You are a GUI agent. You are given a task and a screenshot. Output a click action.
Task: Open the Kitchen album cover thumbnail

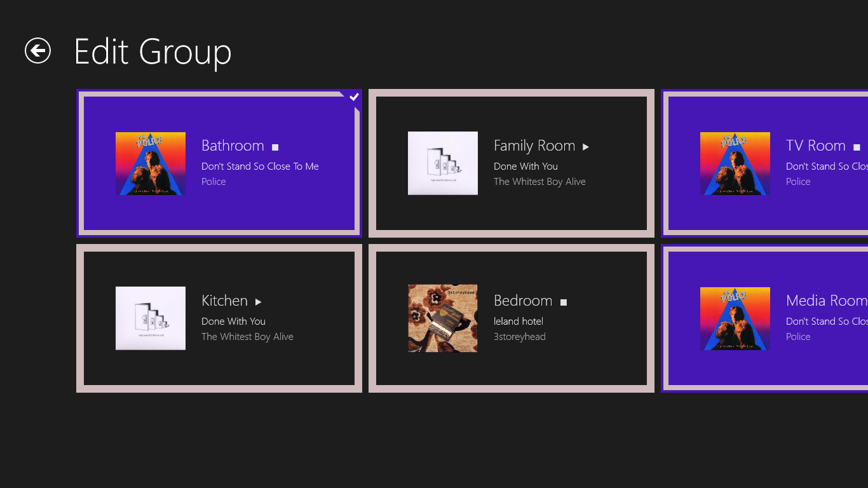tap(151, 318)
